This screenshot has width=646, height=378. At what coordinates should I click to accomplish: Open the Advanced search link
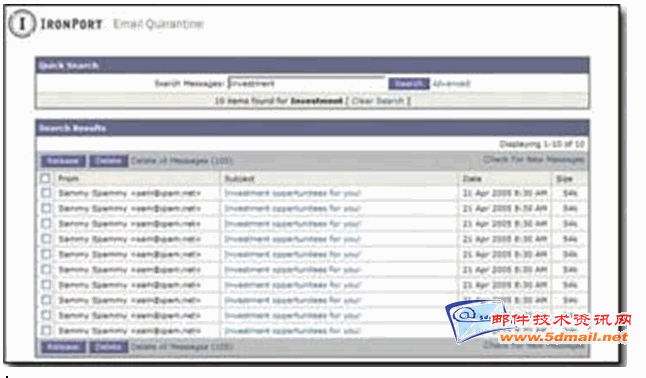click(x=451, y=84)
